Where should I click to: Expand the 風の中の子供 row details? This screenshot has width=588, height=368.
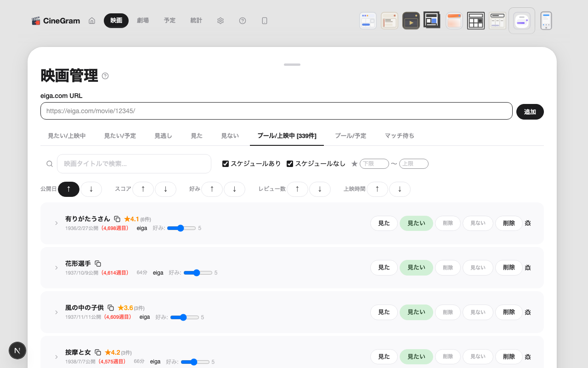56,312
